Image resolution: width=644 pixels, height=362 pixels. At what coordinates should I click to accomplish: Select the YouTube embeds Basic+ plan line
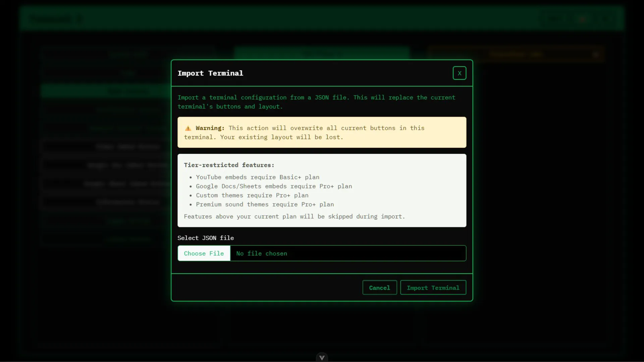[x=257, y=177]
